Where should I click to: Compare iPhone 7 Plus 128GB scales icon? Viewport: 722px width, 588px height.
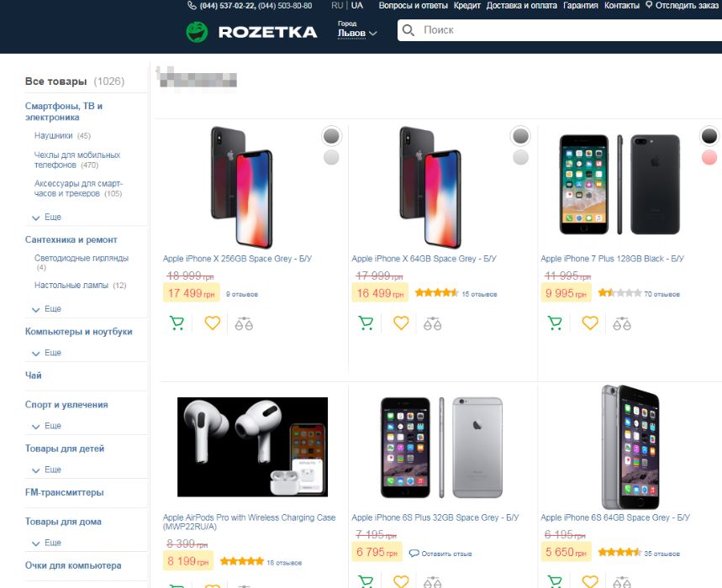[x=622, y=323]
